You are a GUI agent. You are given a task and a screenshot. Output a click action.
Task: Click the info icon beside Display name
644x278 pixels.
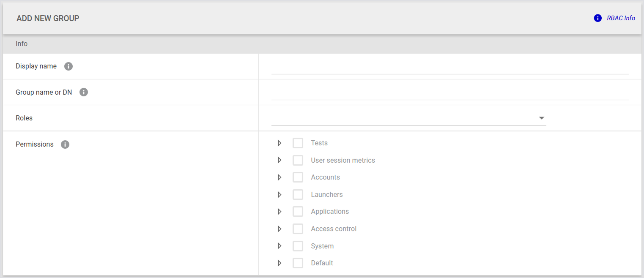click(69, 66)
